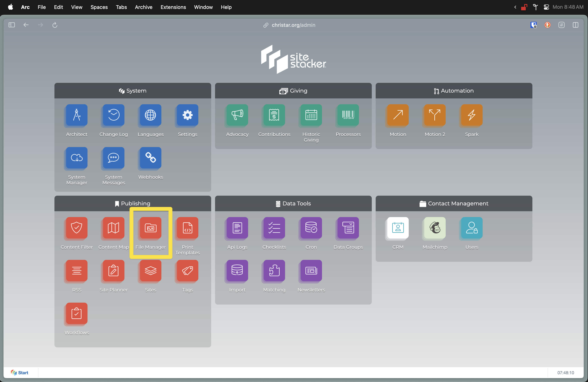Open the Tags publishing icon
Image resolution: width=588 pixels, height=382 pixels.
(187, 271)
